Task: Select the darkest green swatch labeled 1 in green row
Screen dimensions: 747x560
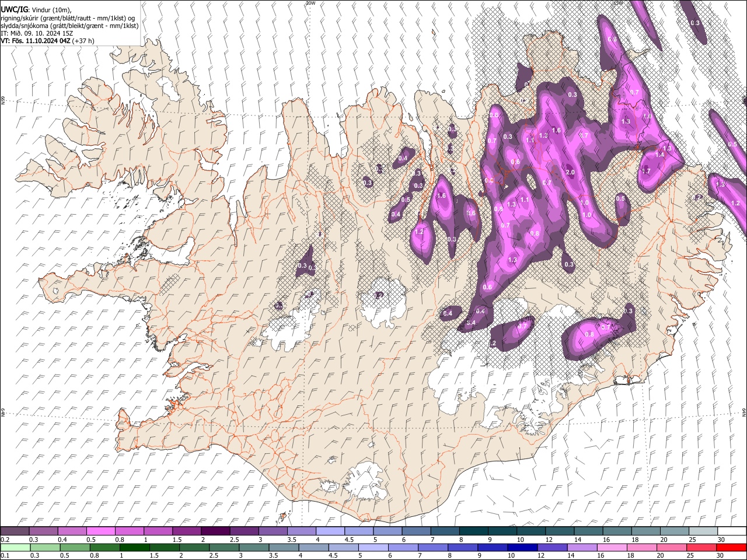Action: [135, 547]
